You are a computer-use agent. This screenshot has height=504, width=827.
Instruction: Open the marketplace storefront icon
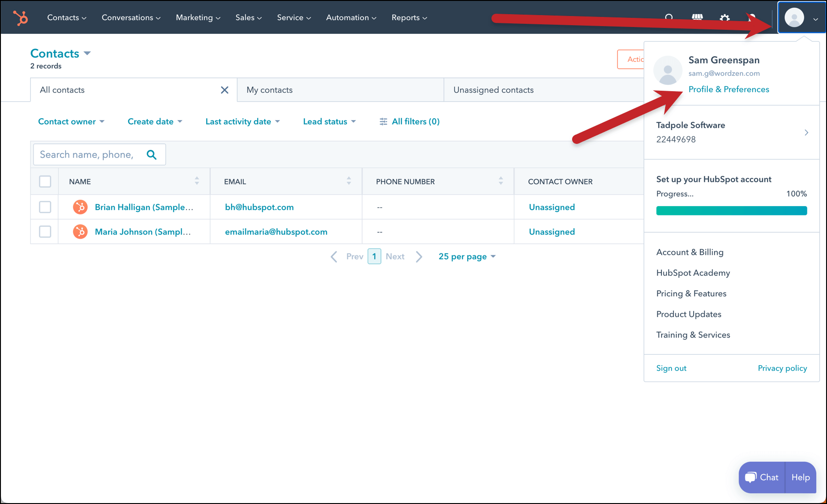pos(697,17)
